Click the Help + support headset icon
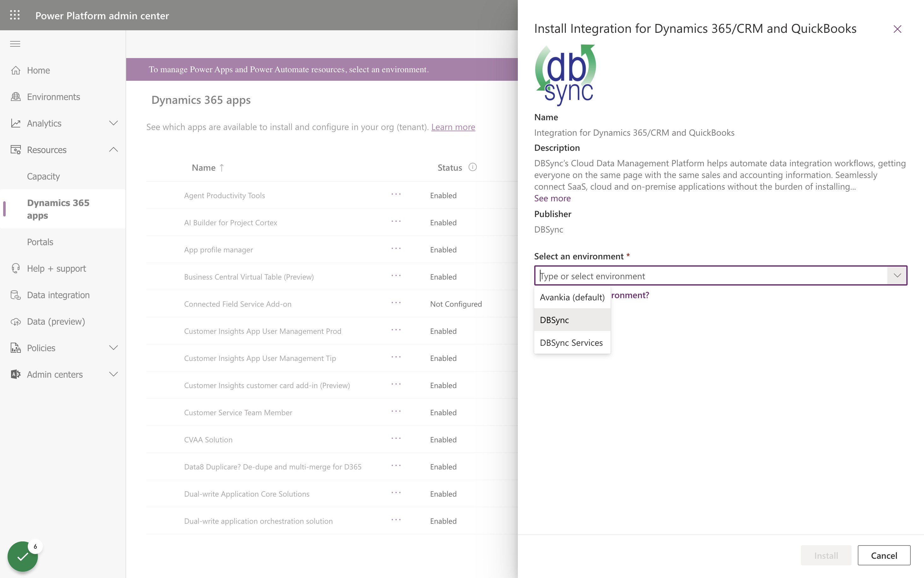Screen dimensions: 924x578 pyautogui.click(x=16, y=268)
